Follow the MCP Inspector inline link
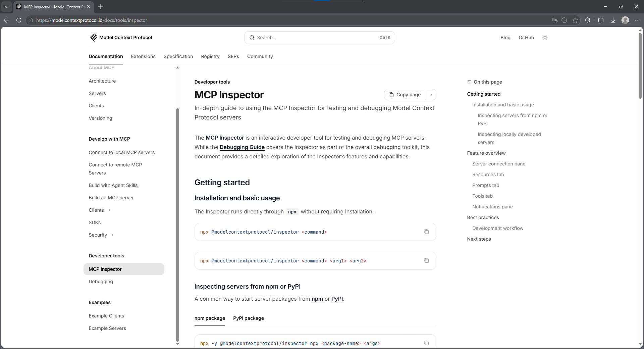This screenshot has width=644, height=349. coord(225,138)
